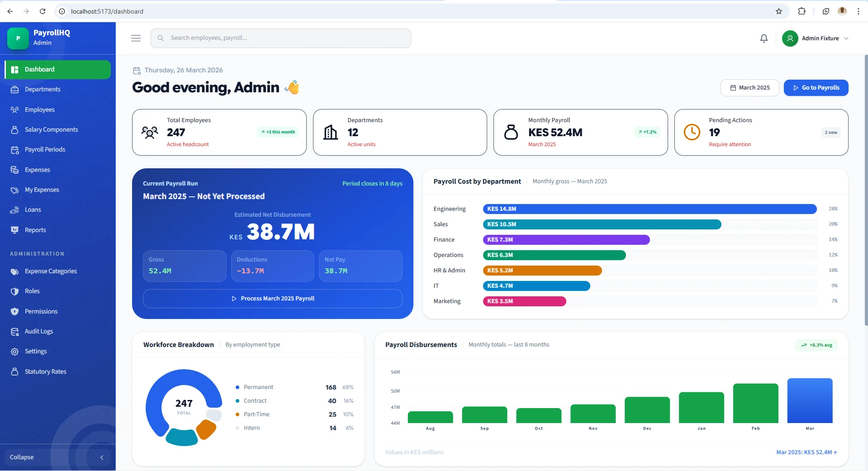Image resolution: width=868 pixels, height=471 pixels.
Task: Click the page vertical scrollbar
Action: [x=866, y=190]
